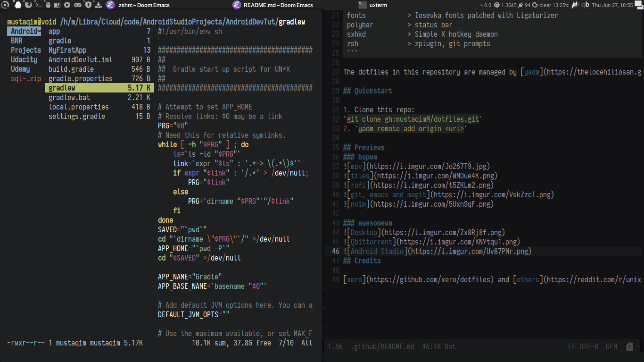Image resolution: width=644 pixels, height=362 pixels.
Task: Click the clock showing Thu Jun 27, 18:55
Action: click(x=612, y=5)
